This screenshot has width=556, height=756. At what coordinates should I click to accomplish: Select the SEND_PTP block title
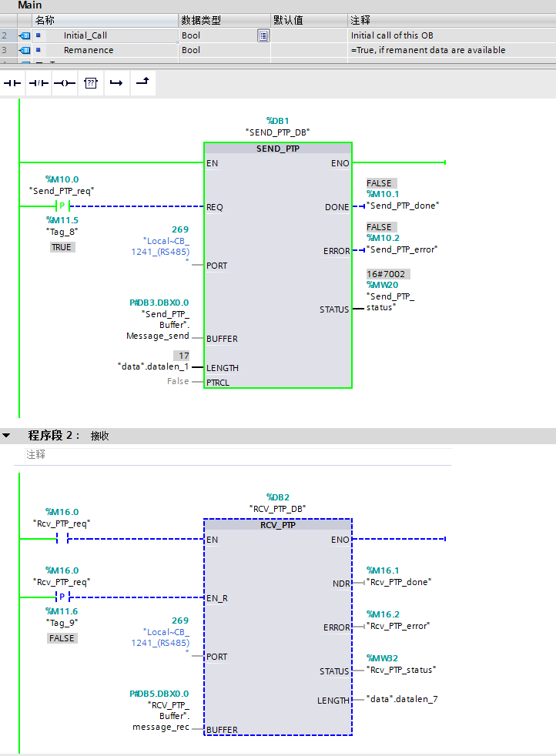tap(278, 149)
